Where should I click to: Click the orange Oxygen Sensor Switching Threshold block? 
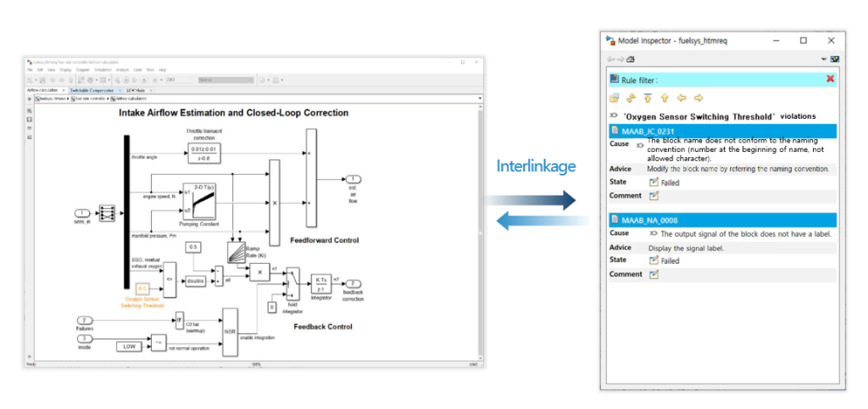coord(142,289)
